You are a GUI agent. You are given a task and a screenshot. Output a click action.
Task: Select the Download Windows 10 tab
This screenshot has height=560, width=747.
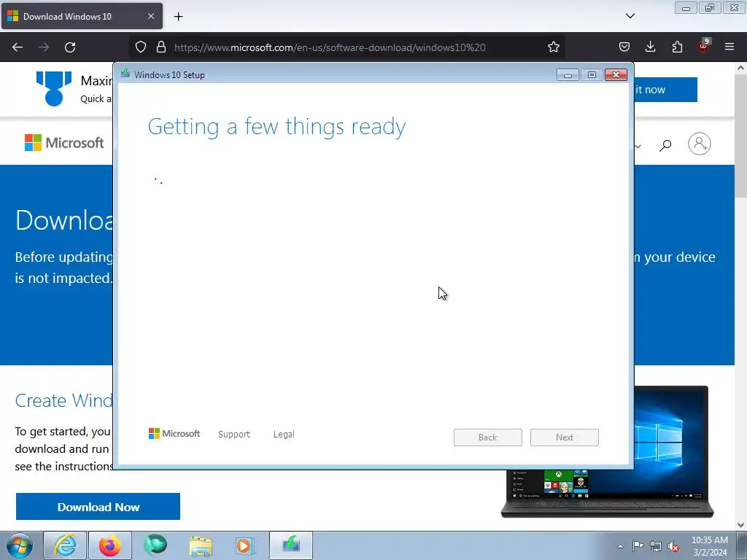click(82, 16)
